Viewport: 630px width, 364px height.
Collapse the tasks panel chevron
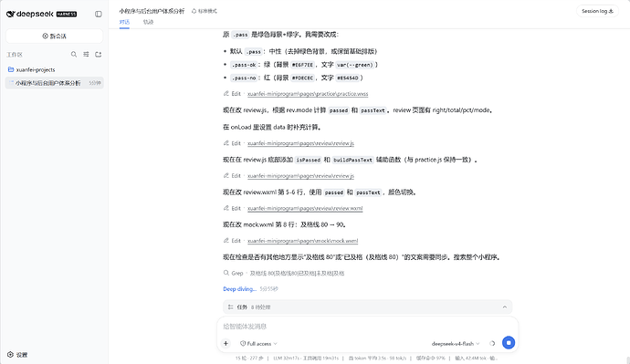tap(505, 307)
